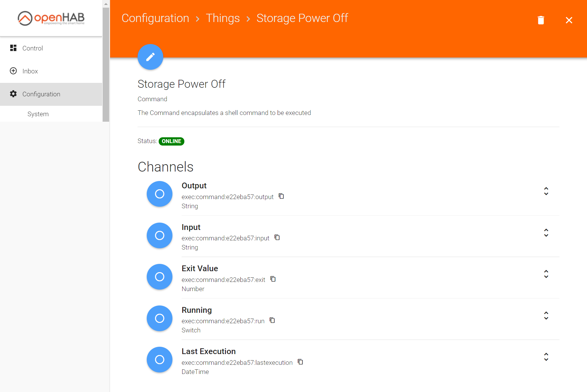Click the blue pencil edit button
This screenshot has height=392, width=587.
point(150,57)
